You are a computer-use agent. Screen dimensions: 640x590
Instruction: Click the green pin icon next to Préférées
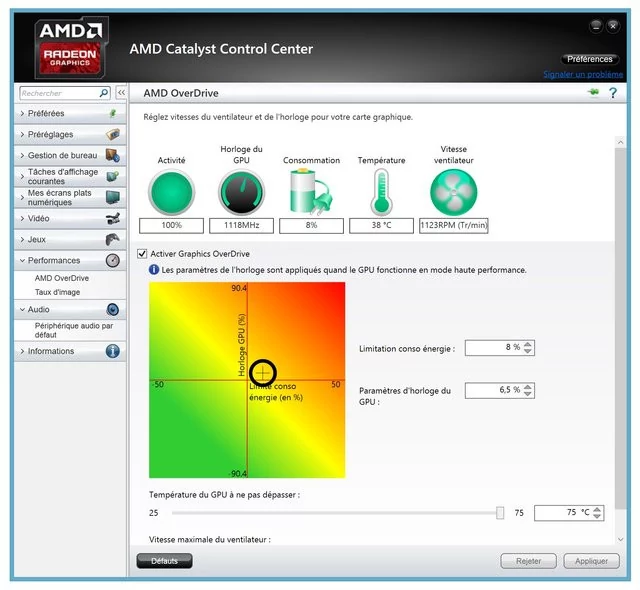pyautogui.click(x=113, y=113)
